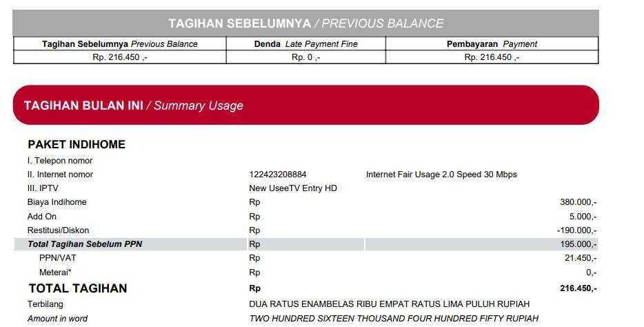The image size is (644, 327).
Task: Click the 'PPN/VAT' label
Action: (x=57, y=258)
